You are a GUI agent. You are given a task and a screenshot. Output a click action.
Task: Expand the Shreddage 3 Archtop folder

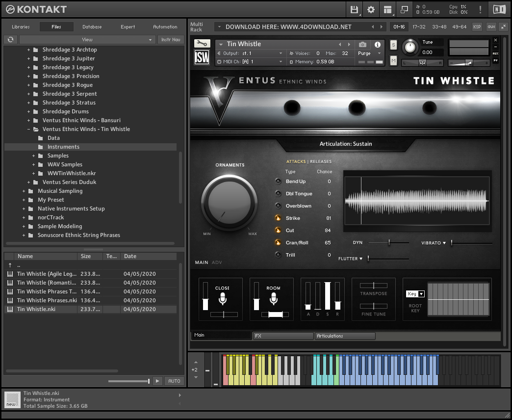tap(29, 50)
